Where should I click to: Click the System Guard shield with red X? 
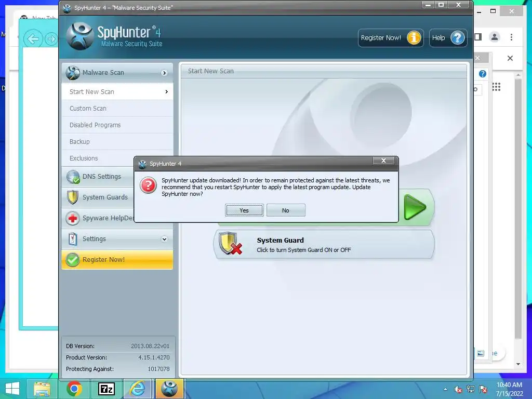[x=230, y=243]
